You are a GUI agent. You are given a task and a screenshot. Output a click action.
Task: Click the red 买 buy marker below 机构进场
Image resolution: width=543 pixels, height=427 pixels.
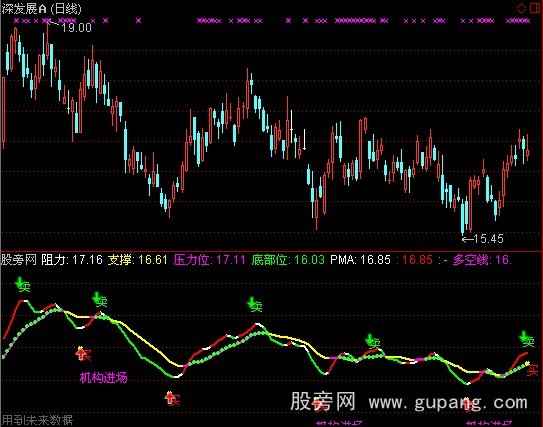click(172, 399)
